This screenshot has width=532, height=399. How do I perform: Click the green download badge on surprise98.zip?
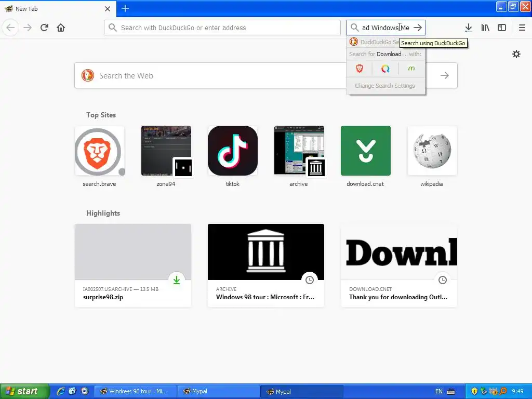click(x=177, y=280)
